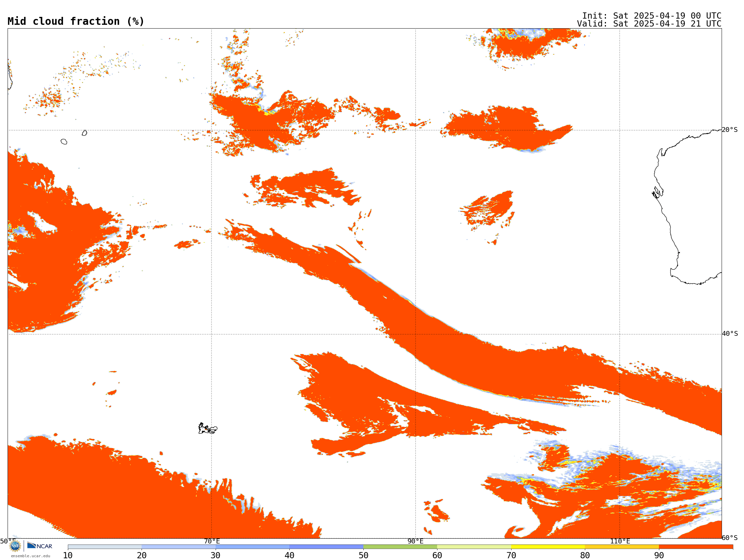This screenshot has width=744, height=560.
Task: Click the colorbar tick label 60
Action: click(437, 556)
